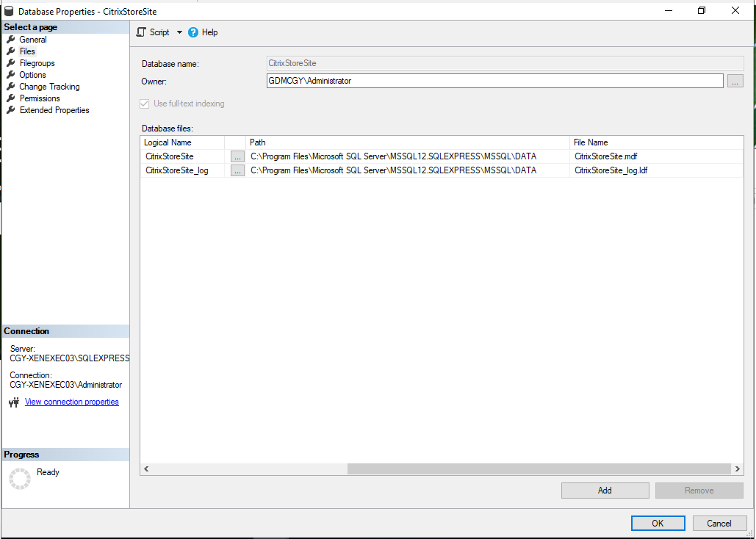The height and width of the screenshot is (539, 756).
Task: Close the Database Properties window
Action: point(735,10)
